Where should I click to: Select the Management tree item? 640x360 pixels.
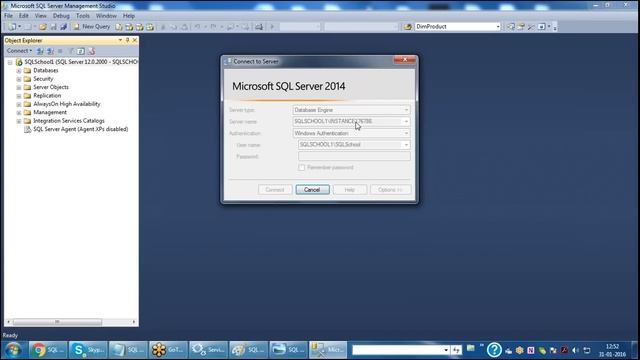[x=50, y=112]
